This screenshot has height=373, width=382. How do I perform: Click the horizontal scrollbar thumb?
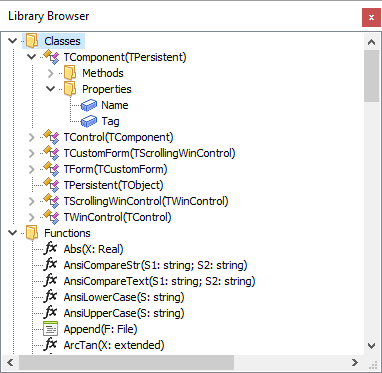click(126, 362)
